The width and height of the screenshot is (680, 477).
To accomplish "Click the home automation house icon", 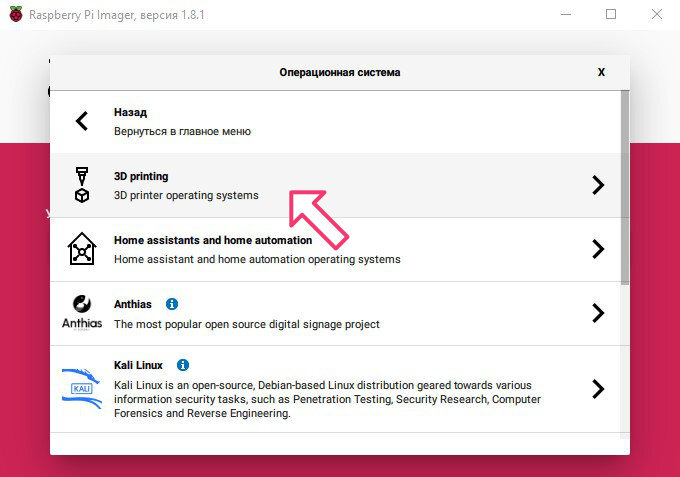I will [82, 249].
